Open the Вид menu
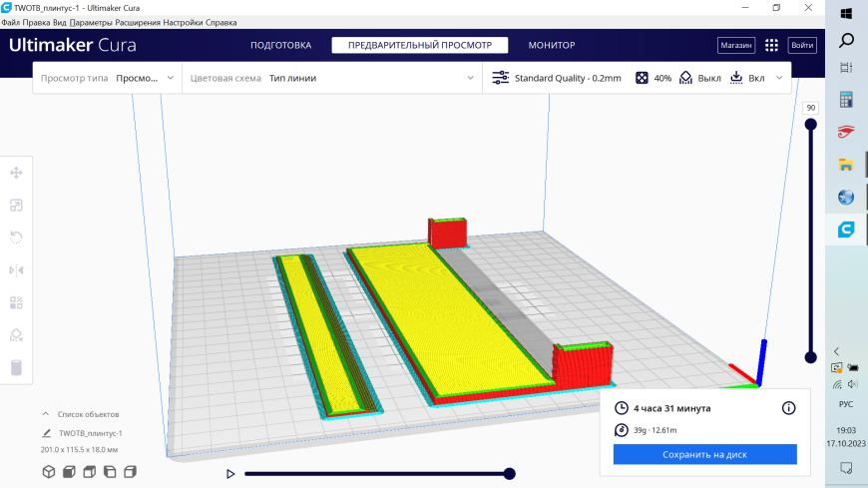 [x=60, y=23]
